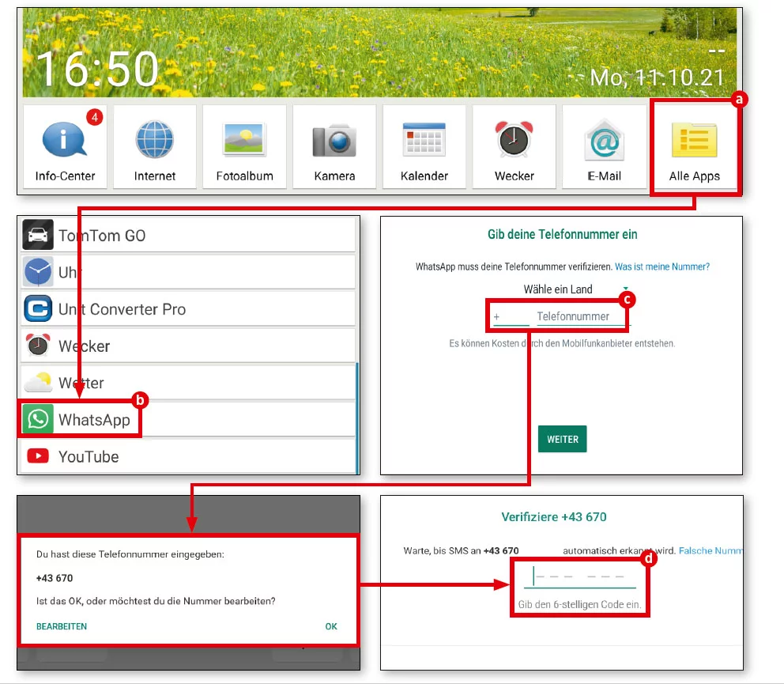Open the Alle Apps folder
Screen dimensions: 784x684
(694, 147)
